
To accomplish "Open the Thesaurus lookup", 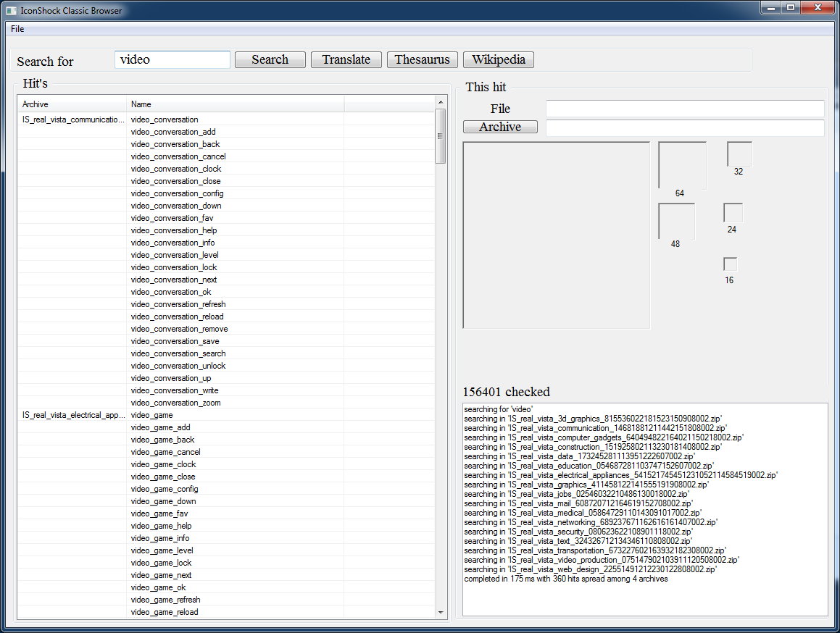I will 422,60.
